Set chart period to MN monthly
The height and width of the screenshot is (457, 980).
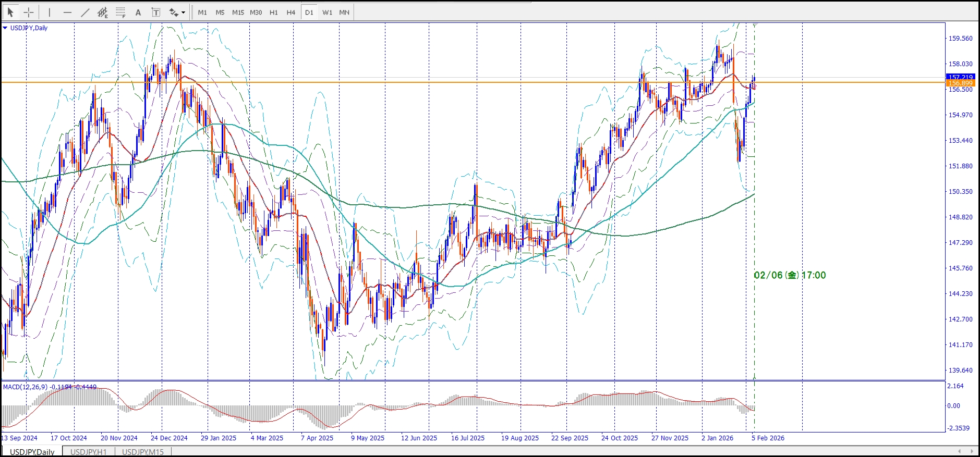click(344, 12)
